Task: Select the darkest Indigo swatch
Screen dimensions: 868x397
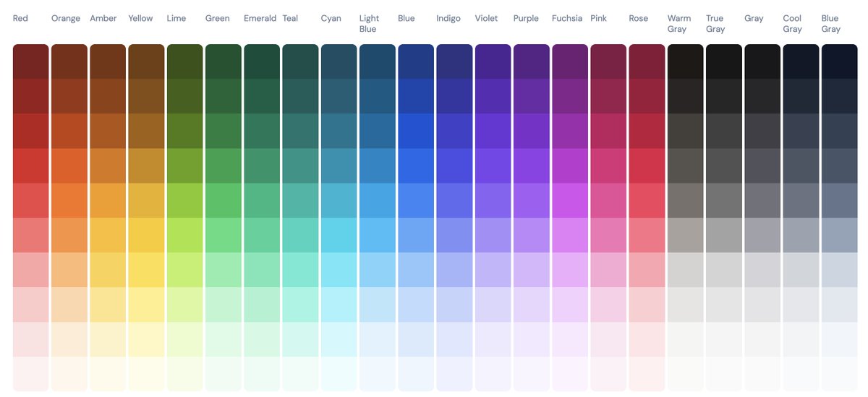Action: click(x=454, y=61)
